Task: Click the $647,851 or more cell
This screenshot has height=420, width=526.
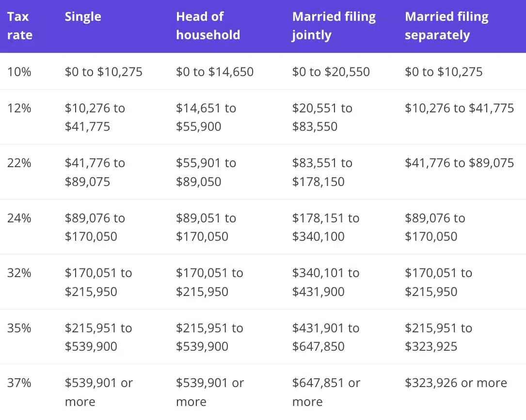Action: pyautogui.click(x=326, y=392)
